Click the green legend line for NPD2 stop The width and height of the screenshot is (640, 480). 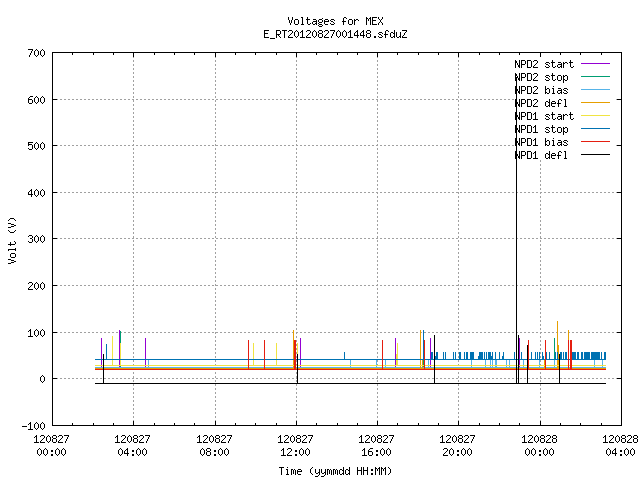click(x=595, y=77)
